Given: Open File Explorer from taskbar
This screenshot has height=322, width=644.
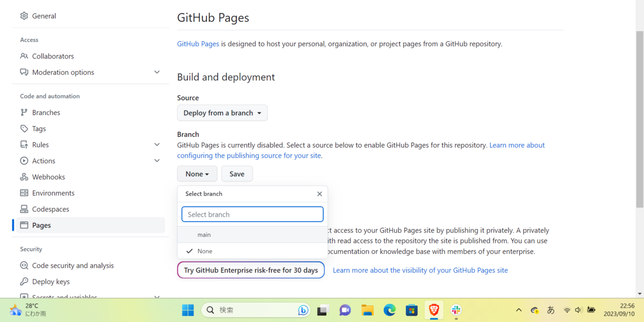Looking at the screenshot, I should (367, 310).
